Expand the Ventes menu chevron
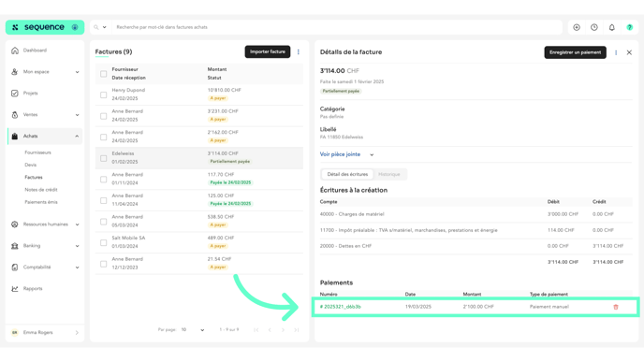 tap(77, 115)
